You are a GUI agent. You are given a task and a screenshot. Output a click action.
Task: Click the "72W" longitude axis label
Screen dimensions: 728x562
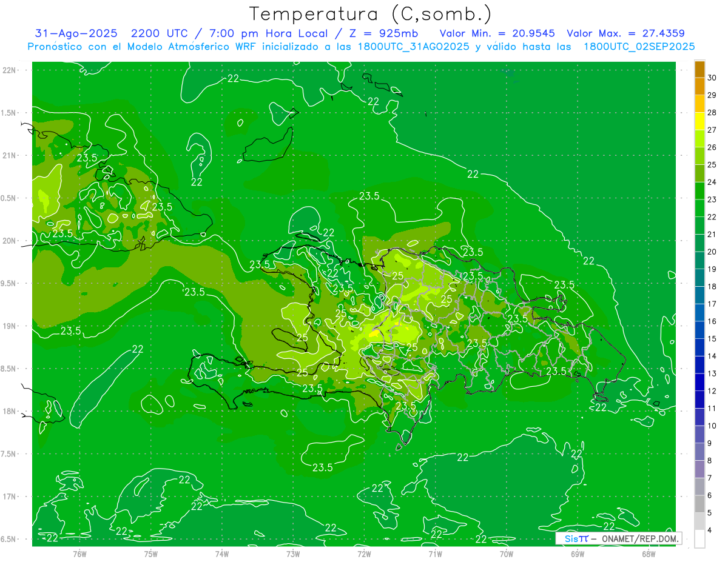tap(364, 554)
